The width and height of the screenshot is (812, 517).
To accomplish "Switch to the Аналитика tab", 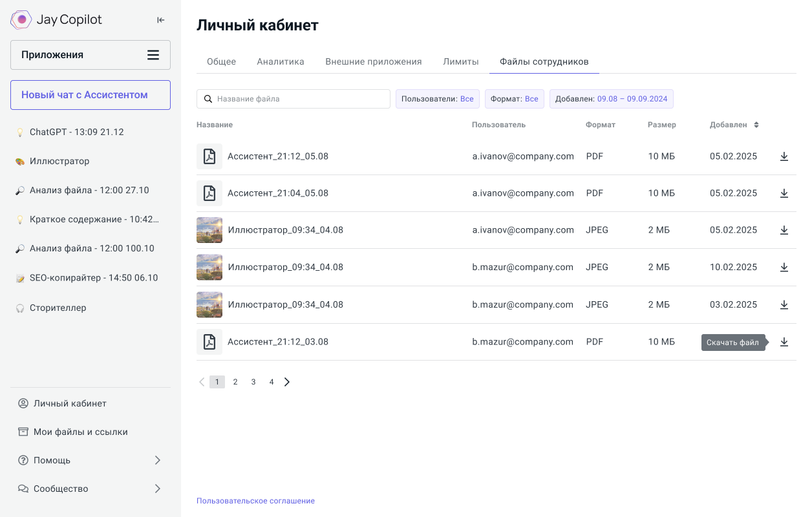I will 280,61.
